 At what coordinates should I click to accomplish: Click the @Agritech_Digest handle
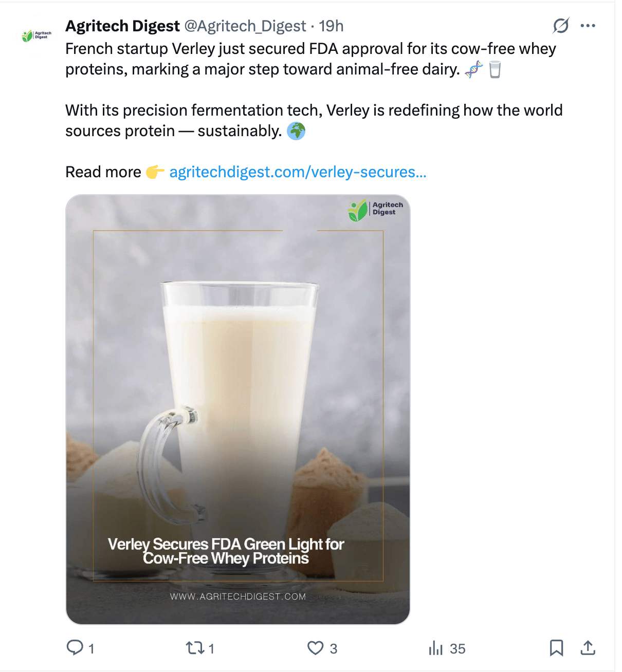pyautogui.click(x=245, y=26)
